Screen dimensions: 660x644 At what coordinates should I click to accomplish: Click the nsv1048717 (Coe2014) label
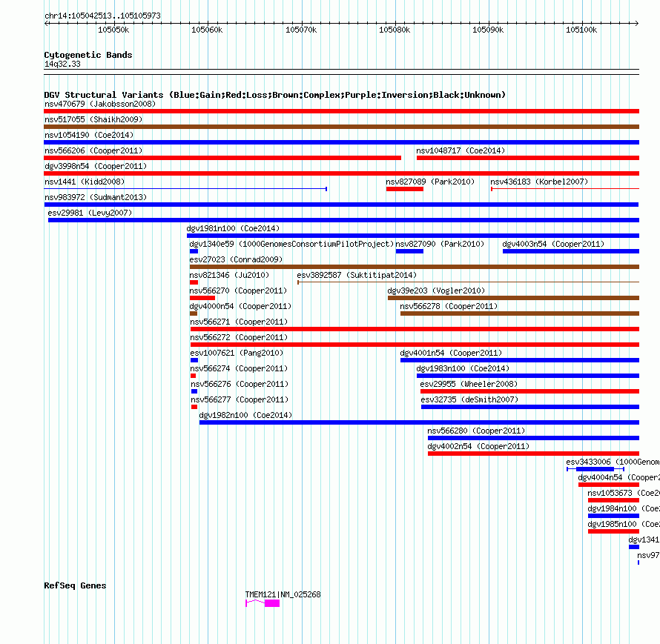461,150
